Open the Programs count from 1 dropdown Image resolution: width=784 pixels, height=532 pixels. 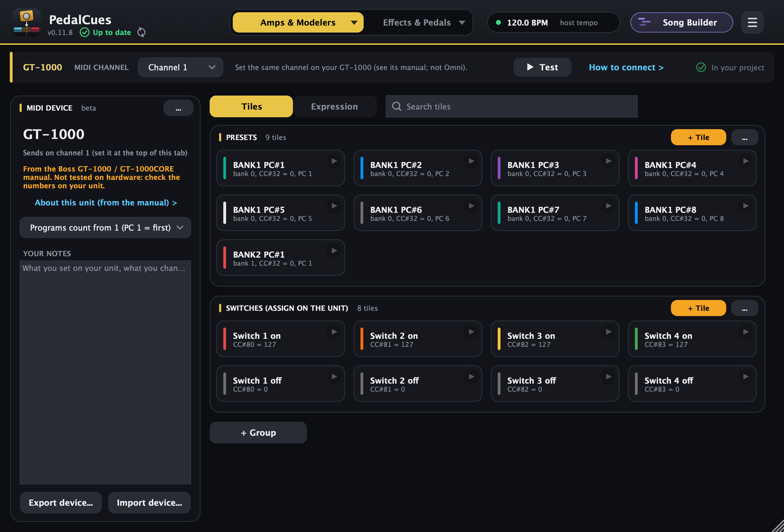(x=105, y=228)
